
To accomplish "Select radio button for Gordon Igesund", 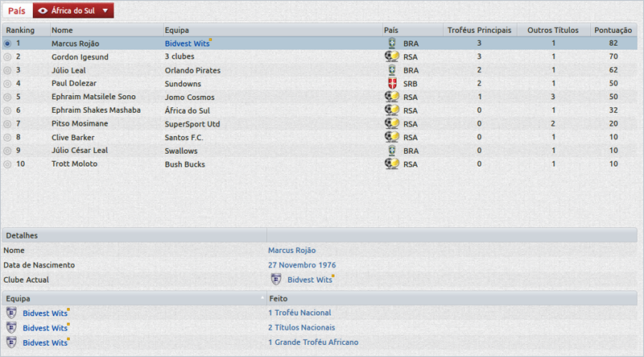I will [8, 57].
